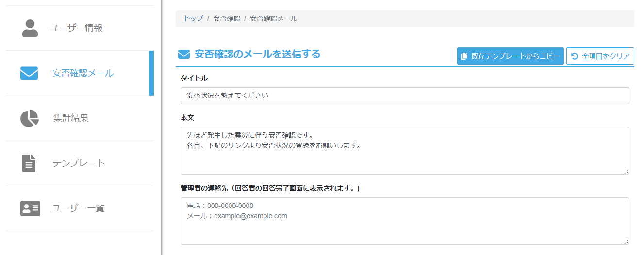Click the ID card icon for ユーザー一覧
The width and height of the screenshot is (644, 255).
(30, 208)
